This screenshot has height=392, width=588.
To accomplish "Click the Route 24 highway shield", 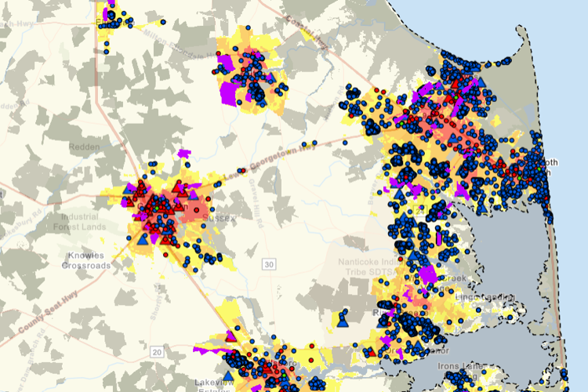I will [x=419, y=211].
